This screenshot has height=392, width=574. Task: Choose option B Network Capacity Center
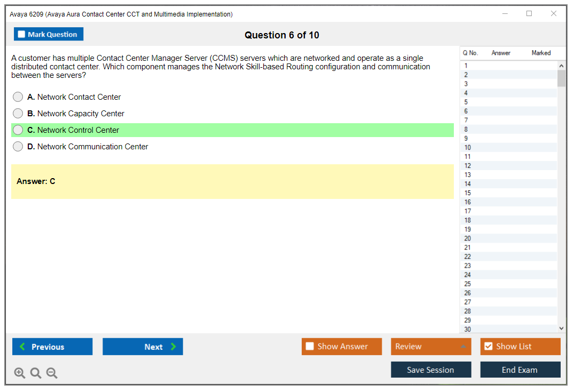coord(18,114)
